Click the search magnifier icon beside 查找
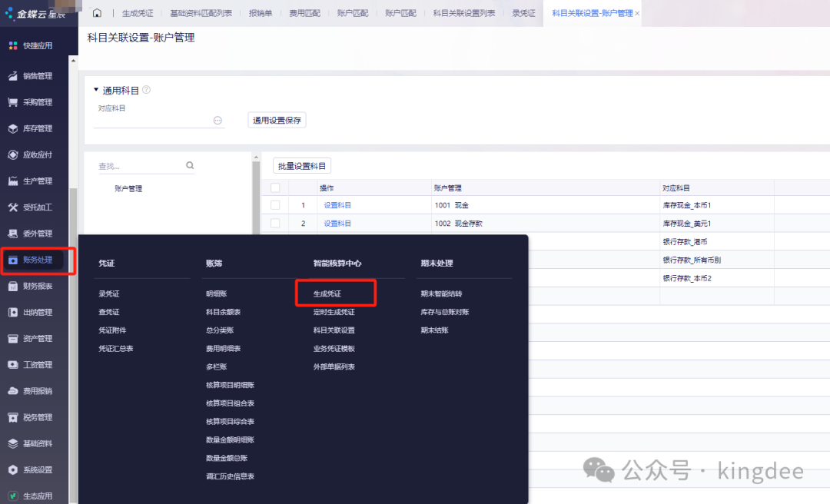 click(190, 165)
